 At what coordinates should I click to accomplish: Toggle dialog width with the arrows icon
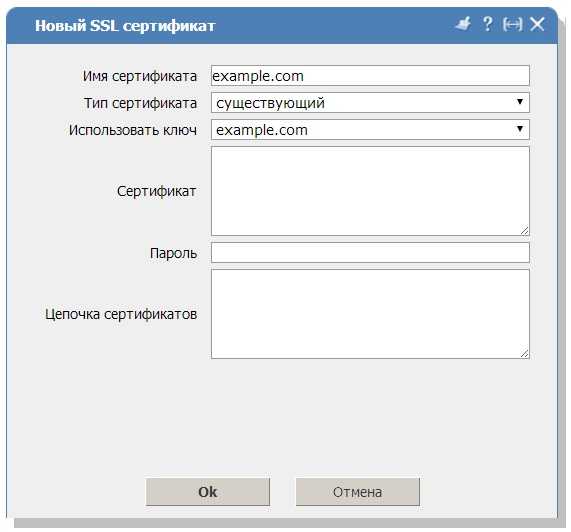(x=512, y=24)
